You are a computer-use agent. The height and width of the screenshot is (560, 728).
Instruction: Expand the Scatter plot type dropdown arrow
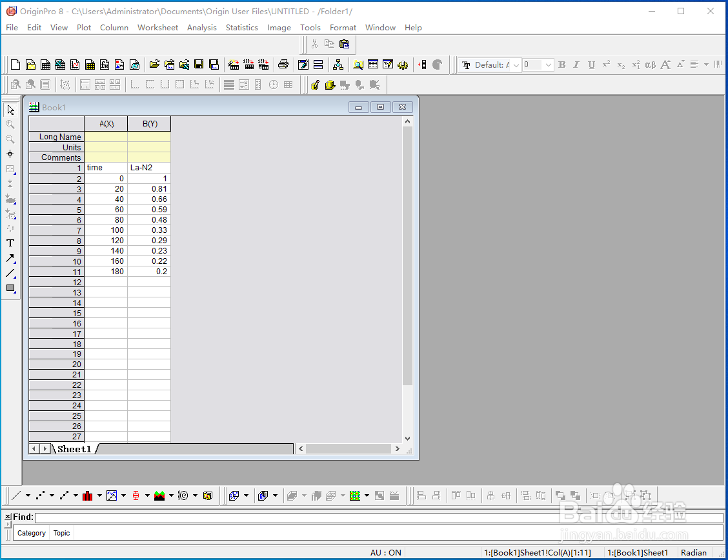[52, 495]
